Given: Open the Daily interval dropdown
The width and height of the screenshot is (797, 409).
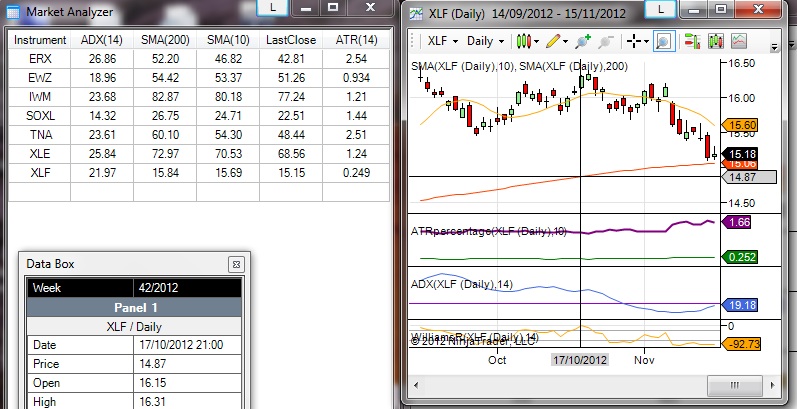Looking at the screenshot, I should pyautogui.click(x=485, y=41).
